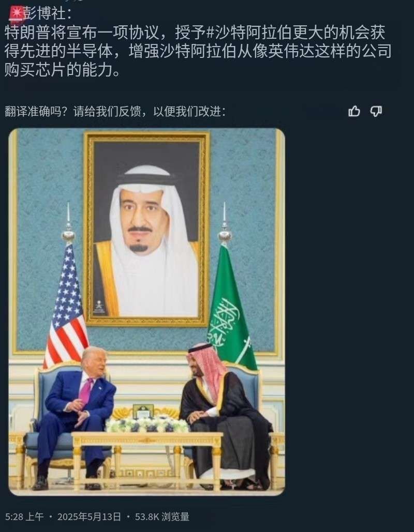Give thumbs up to the translation
The width and height of the screenshot is (414, 532).
[354, 111]
